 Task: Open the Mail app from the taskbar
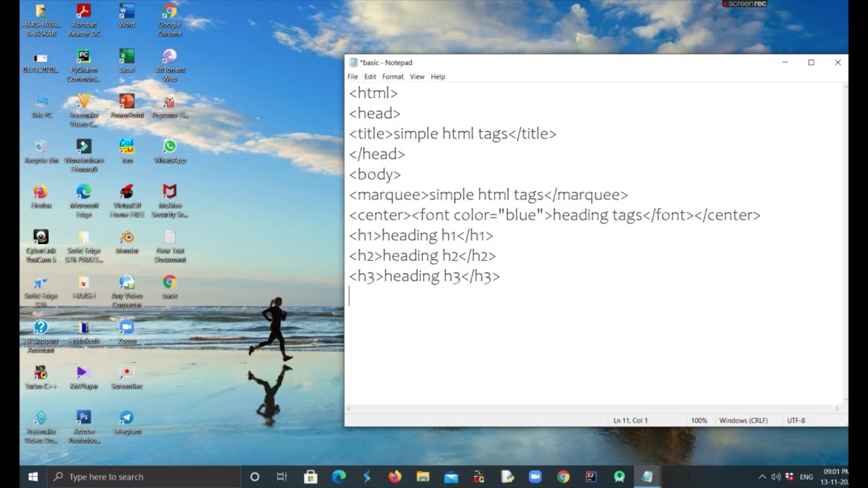point(451,476)
